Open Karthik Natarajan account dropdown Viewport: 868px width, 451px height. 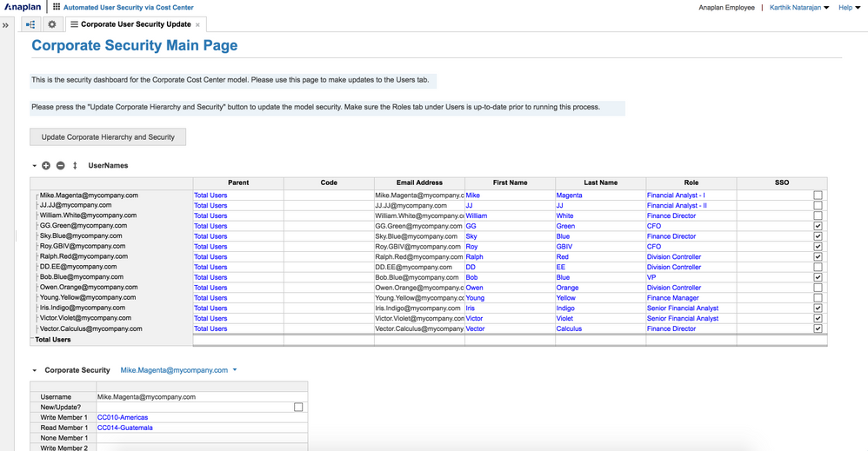pos(798,7)
